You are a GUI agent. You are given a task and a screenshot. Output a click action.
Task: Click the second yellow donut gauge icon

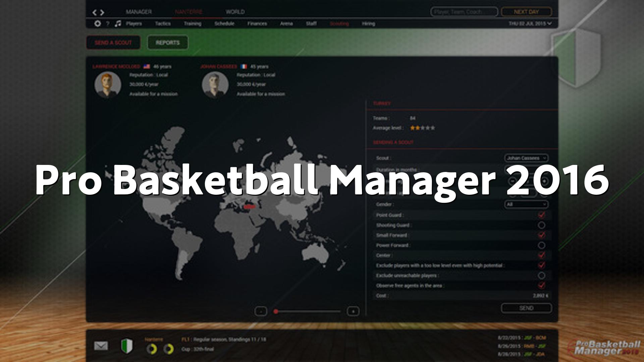click(x=168, y=349)
